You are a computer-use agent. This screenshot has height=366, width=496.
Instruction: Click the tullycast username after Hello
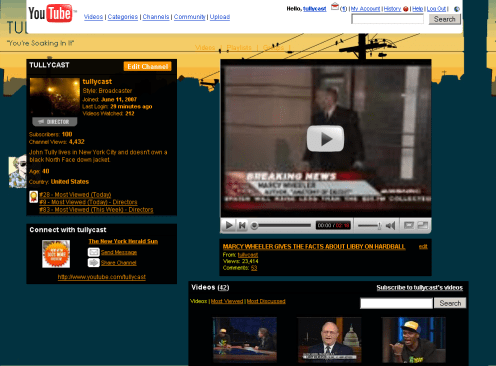point(314,9)
